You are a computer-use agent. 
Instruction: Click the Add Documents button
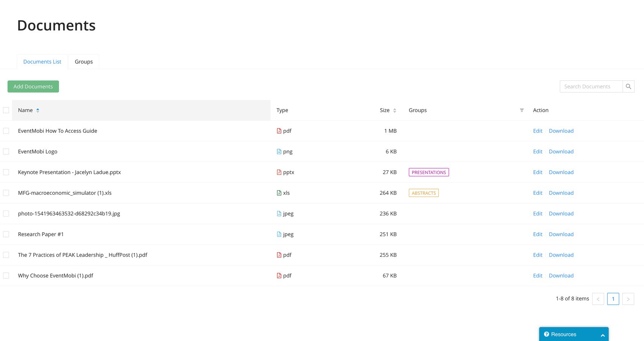click(x=33, y=86)
